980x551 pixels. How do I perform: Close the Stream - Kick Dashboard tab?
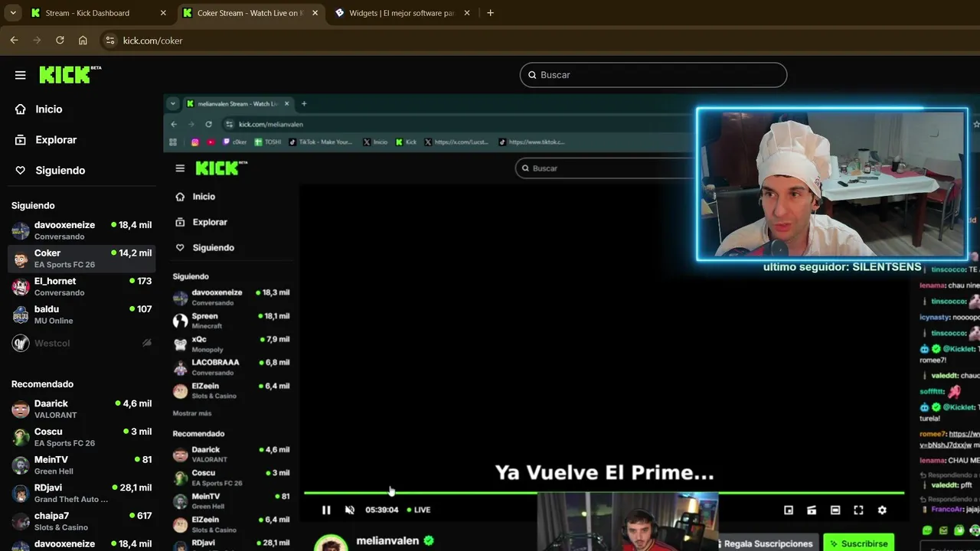[163, 13]
